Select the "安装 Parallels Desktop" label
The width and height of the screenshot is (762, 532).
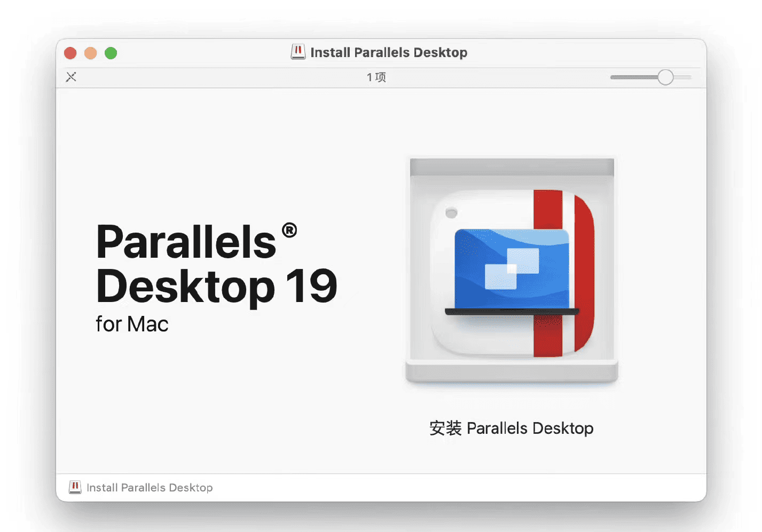(x=511, y=428)
